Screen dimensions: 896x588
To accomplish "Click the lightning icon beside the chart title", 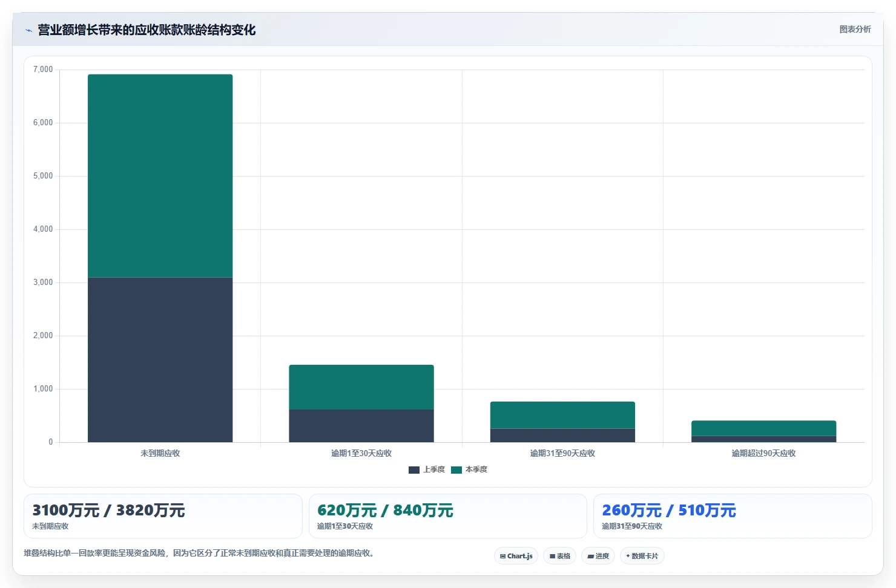I will [x=28, y=30].
